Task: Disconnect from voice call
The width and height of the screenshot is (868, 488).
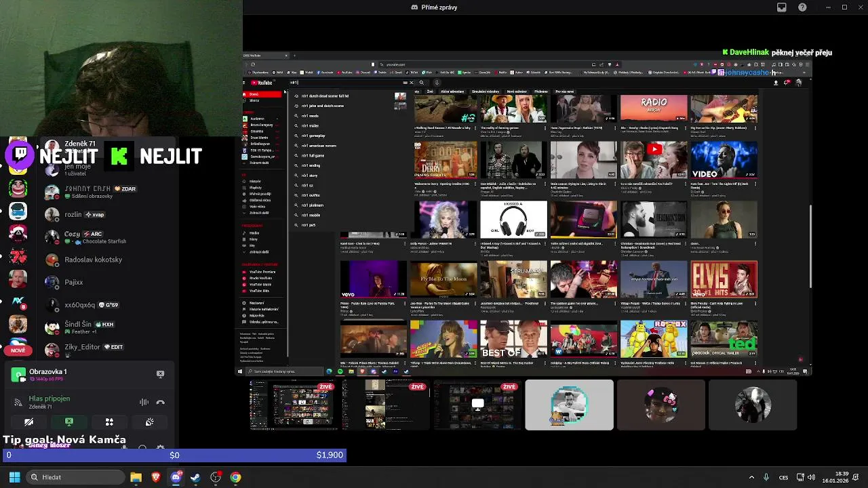Action: coord(160,402)
